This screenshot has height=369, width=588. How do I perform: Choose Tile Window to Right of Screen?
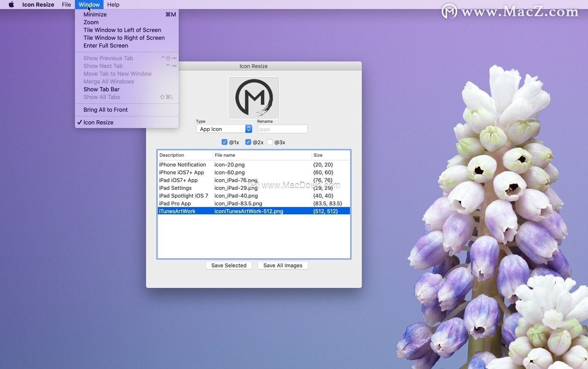(x=127, y=38)
